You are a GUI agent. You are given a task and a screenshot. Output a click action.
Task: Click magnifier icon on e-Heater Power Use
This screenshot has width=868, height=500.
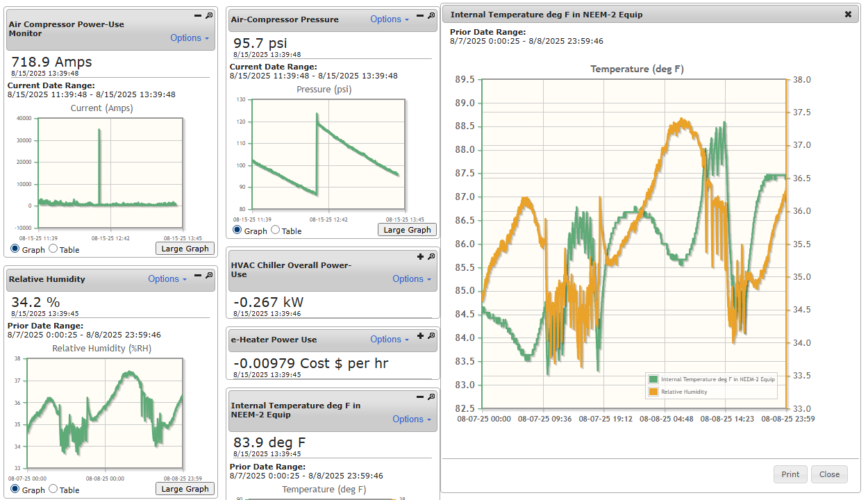pyautogui.click(x=431, y=336)
